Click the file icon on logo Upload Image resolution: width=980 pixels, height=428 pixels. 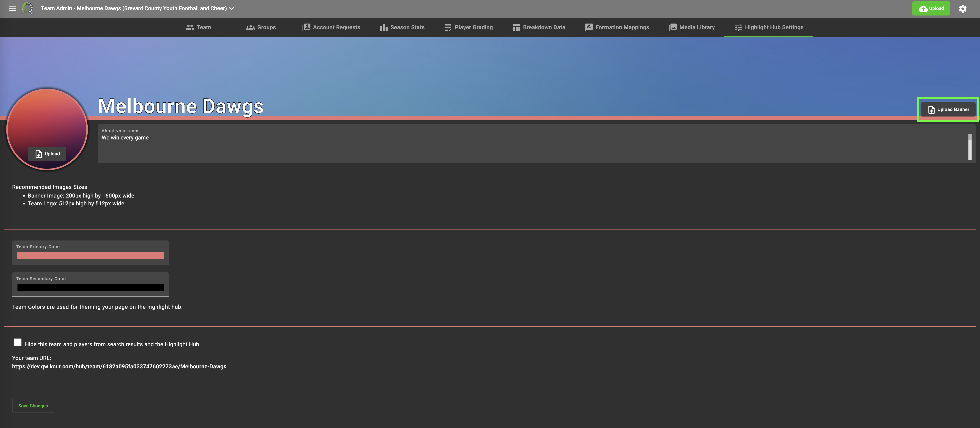coord(39,154)
